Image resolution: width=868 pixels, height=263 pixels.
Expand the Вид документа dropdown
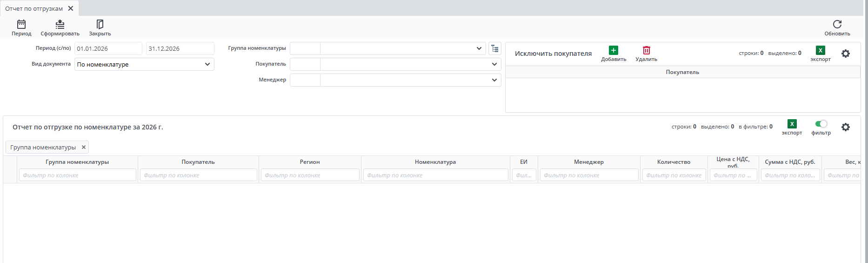click(207, 64)
